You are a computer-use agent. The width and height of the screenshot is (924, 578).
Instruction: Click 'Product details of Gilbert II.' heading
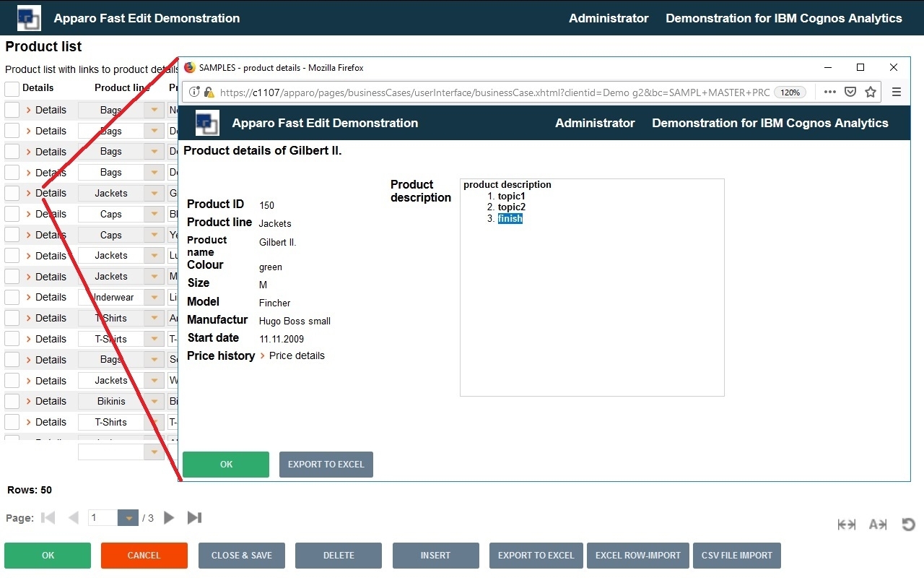[x=263, y=151]
